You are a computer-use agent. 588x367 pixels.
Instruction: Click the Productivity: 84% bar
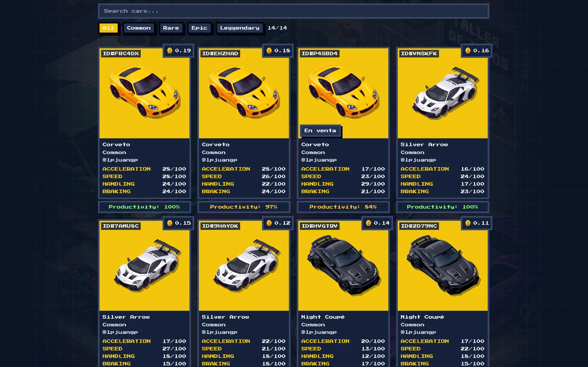pyautogui.click(x=343, y=207)
